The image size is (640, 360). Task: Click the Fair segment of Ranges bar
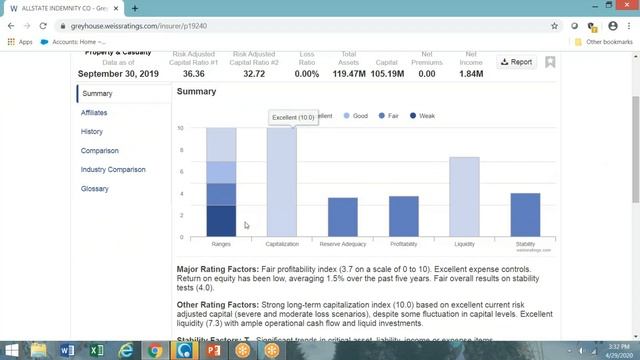tap(221, 195)
